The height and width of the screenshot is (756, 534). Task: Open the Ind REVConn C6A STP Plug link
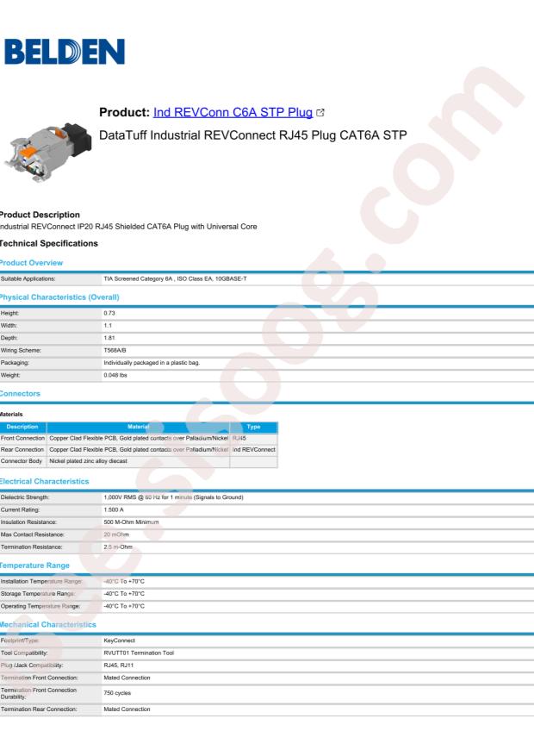233,112
